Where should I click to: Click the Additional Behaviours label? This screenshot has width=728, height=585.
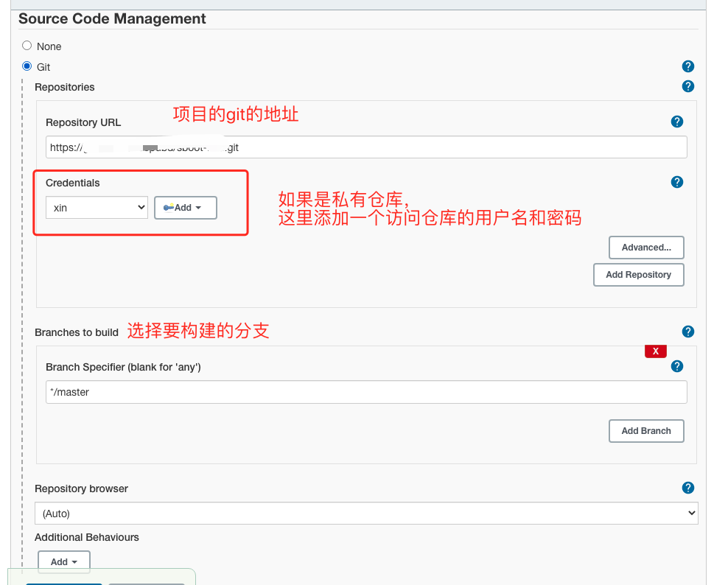(87, 537)
